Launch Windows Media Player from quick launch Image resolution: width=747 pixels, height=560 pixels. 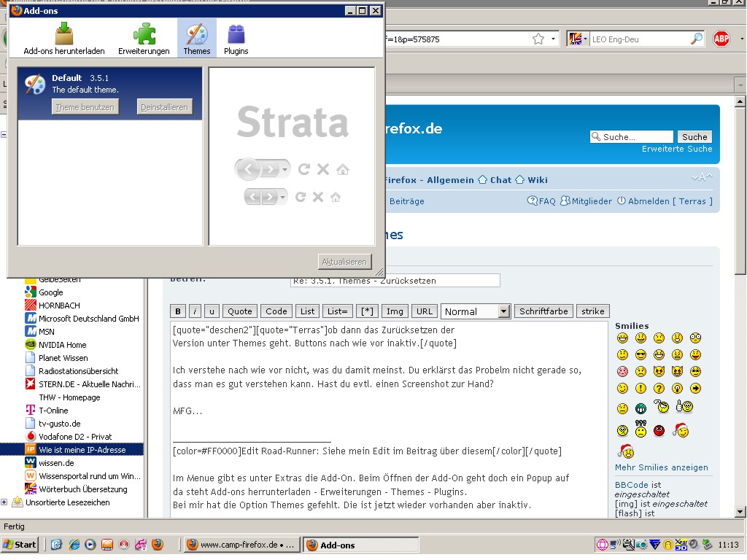tap(90, 545)
